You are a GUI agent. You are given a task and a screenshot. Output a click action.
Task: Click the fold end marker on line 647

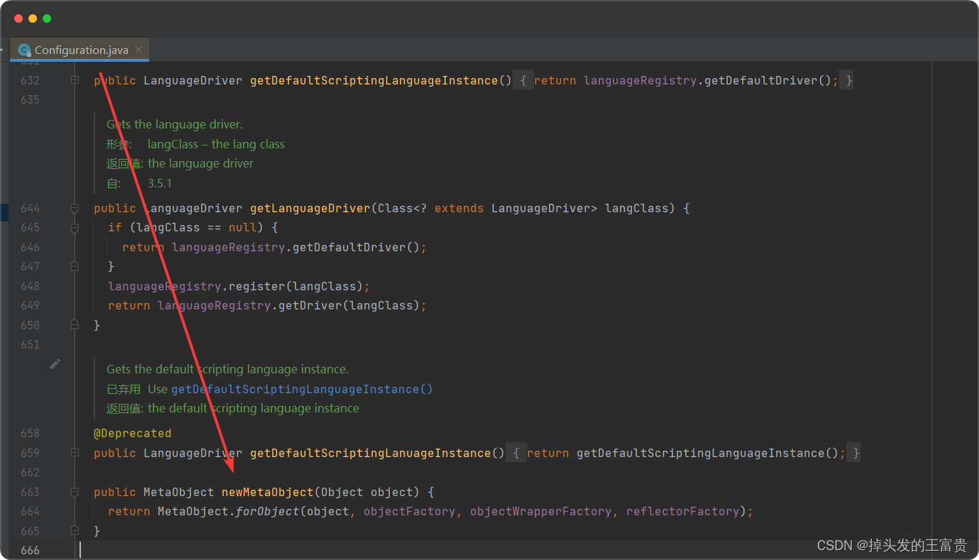pos(75,266)
